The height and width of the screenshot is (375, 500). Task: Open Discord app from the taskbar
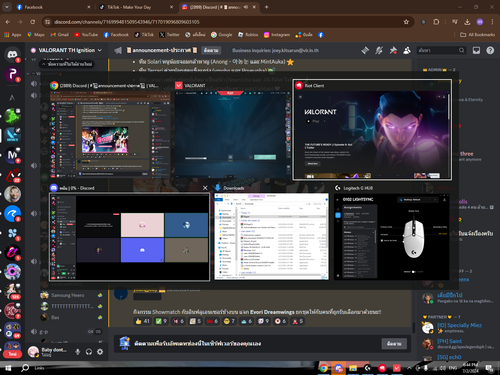pyautogui.click(x=339, y=368)
